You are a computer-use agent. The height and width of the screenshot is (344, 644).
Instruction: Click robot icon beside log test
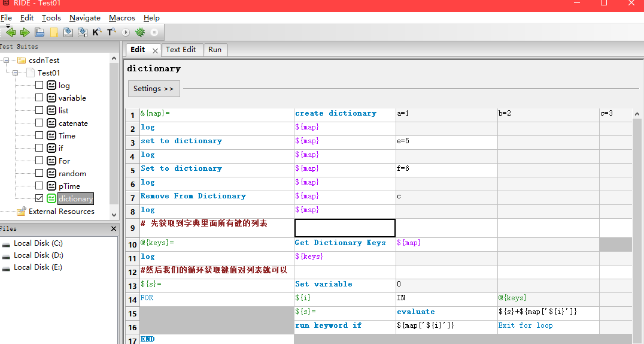[51, 85]
